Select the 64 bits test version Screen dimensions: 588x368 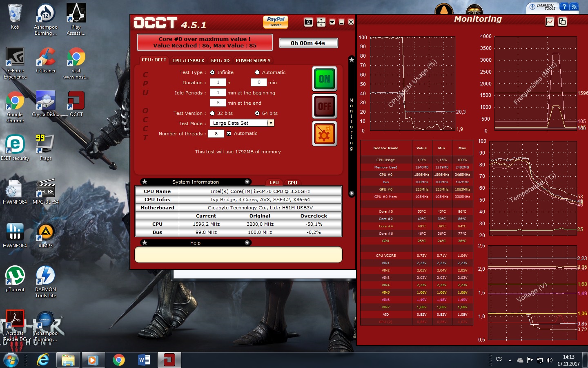click(x=257, y=113)
